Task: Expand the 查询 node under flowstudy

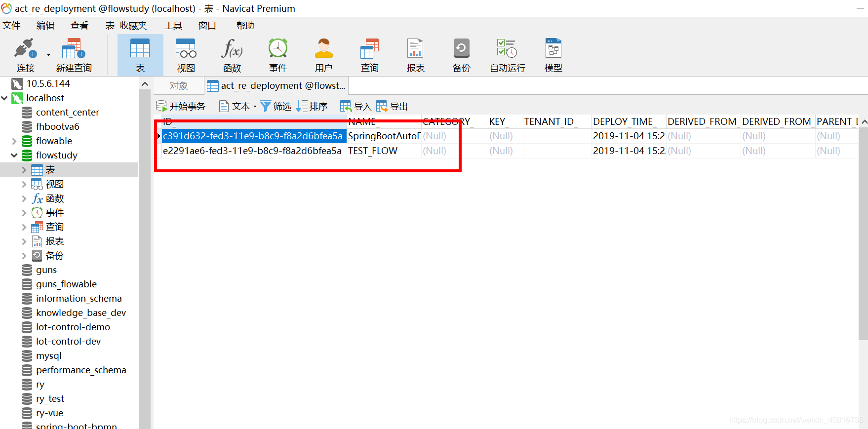Action: pos(24,227)
